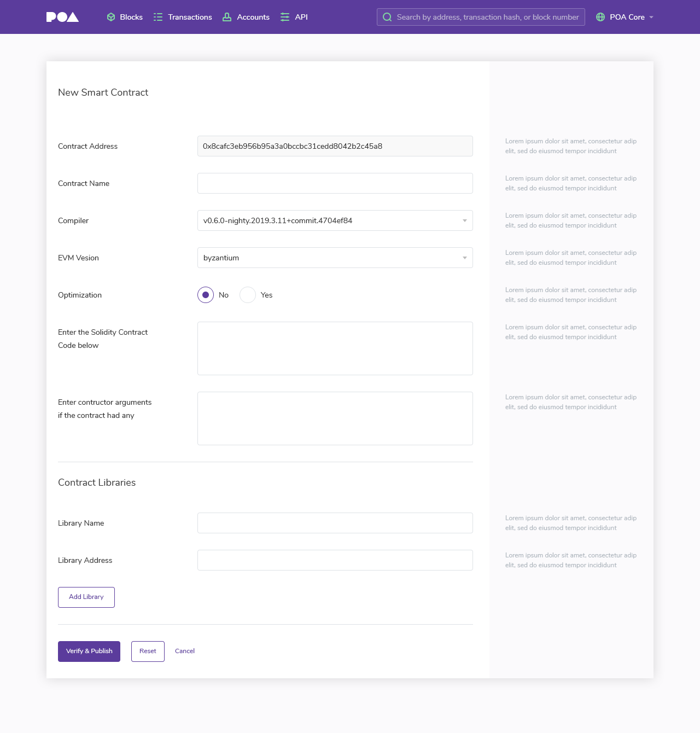This screenshot has height=733, width=700.
Task: Click the Add Library button
Action: pyautogui.click(x=86, y=597)
